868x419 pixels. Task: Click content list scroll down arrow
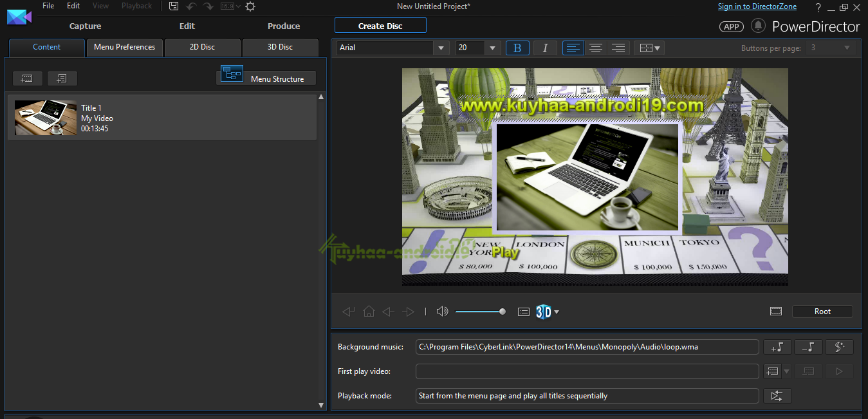[322, 405]
